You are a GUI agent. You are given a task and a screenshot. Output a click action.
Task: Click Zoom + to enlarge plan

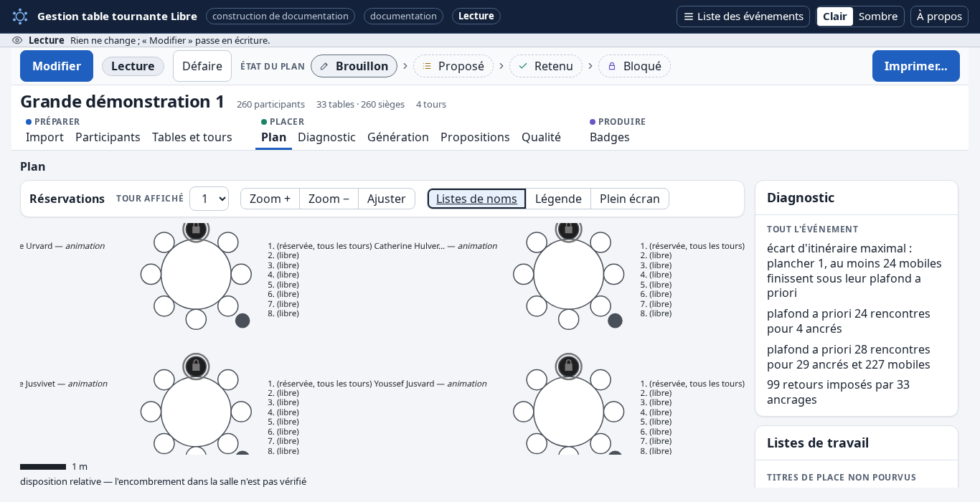[x=270, y=199]
